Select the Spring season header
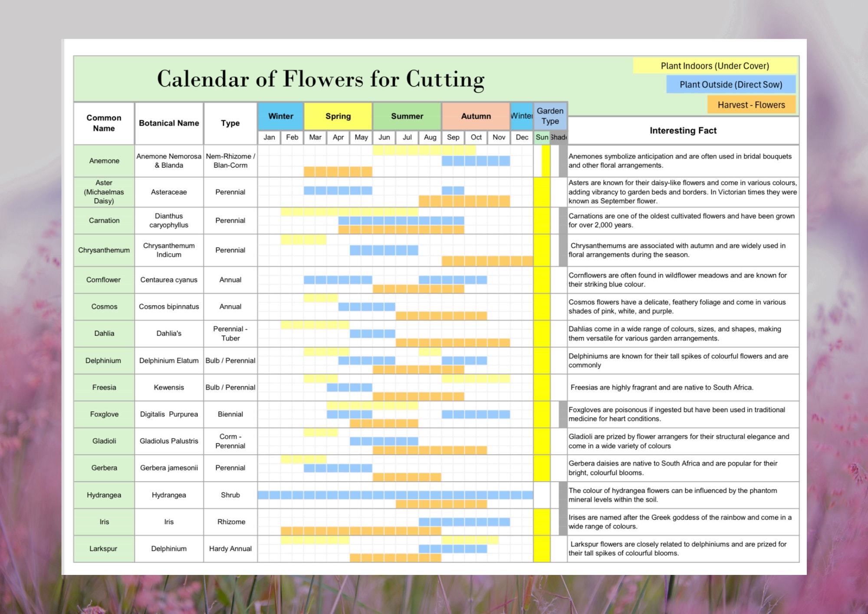 point(338,116)
